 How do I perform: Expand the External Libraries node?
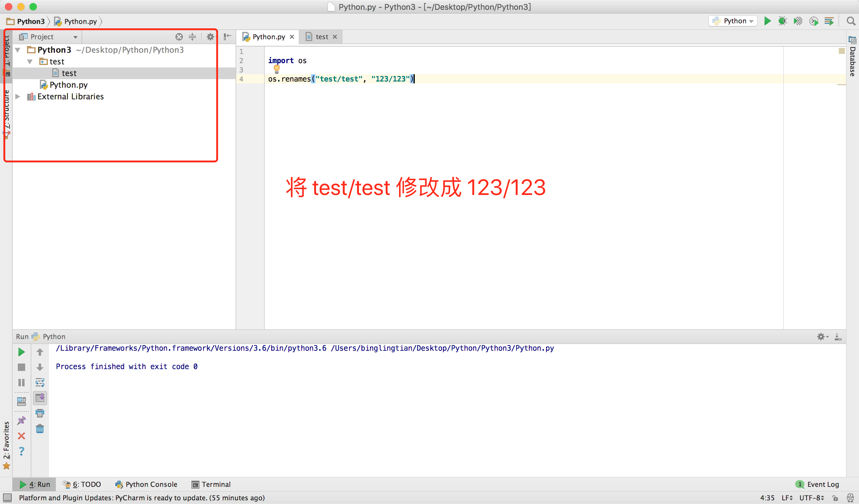[18, 97]
